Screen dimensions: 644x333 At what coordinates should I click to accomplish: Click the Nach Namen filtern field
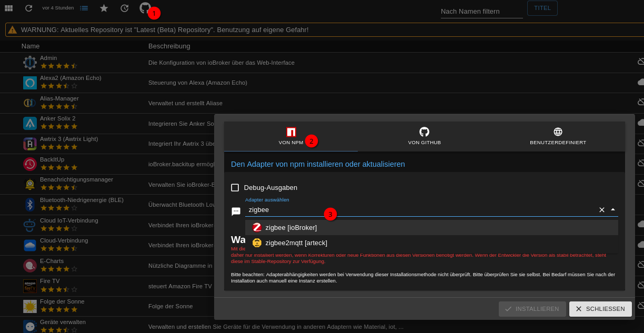[x=482, y=12]
